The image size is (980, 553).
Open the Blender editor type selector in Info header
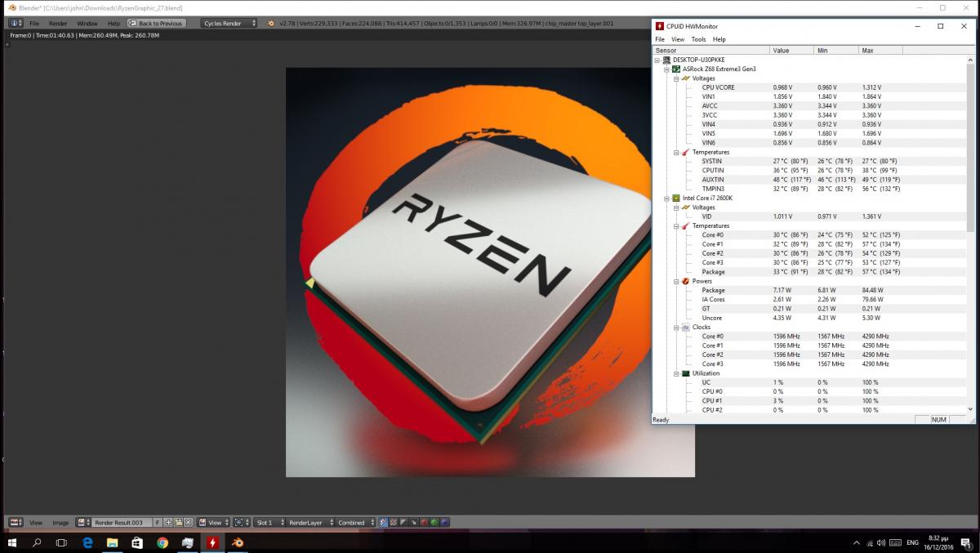[x=16, y=23]
